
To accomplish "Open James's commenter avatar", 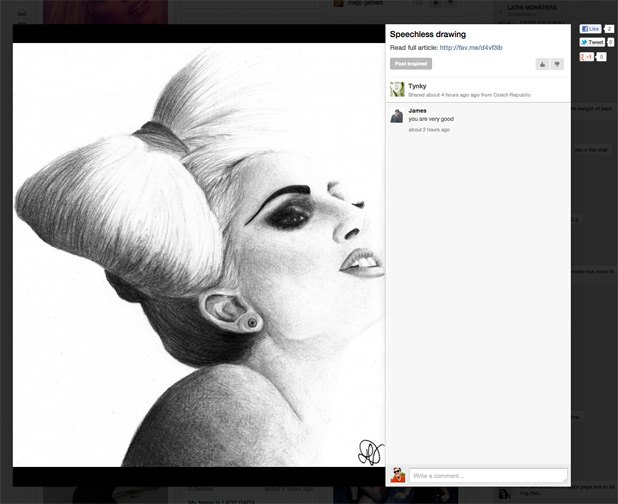I will (397, 116).
